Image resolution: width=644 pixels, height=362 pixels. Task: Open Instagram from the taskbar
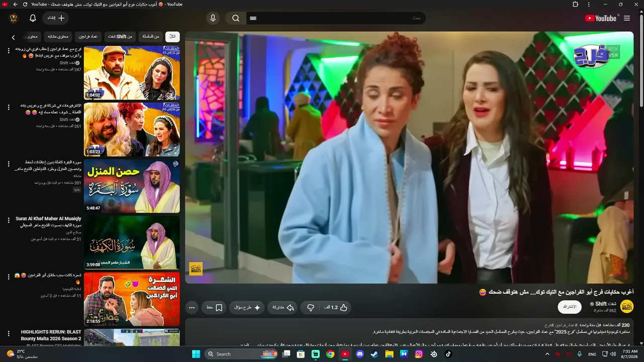pyautogui.click(x=419, y=354)
